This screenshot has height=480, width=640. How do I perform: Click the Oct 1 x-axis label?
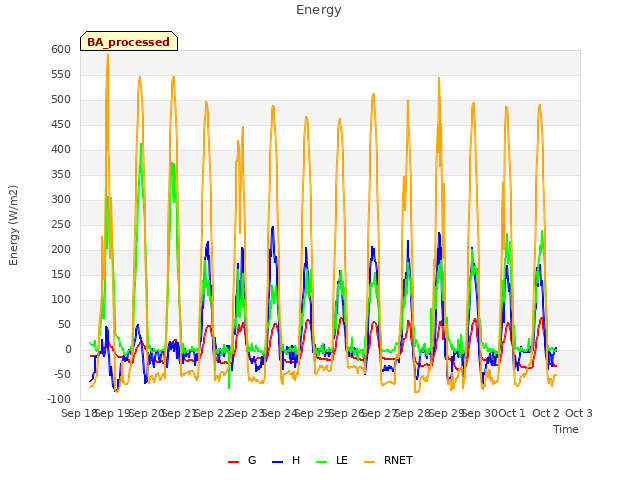point(512,413)
